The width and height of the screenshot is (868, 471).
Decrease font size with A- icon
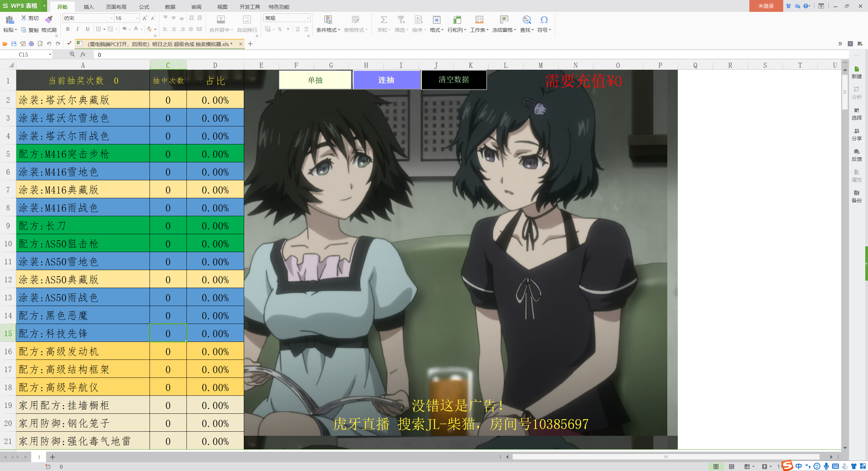point(153,18)
